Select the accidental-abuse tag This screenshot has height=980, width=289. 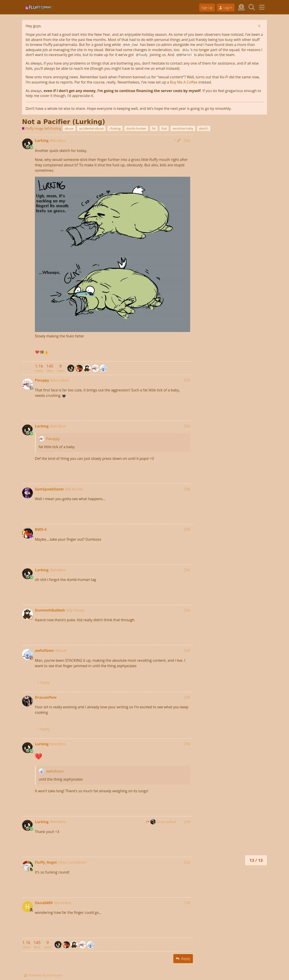(91, 129)
